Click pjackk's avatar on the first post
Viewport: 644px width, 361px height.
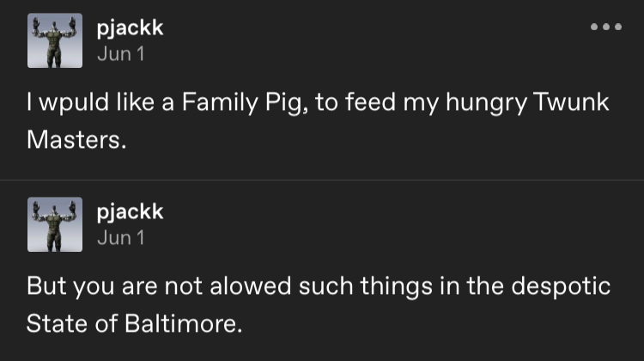(55, 40)
